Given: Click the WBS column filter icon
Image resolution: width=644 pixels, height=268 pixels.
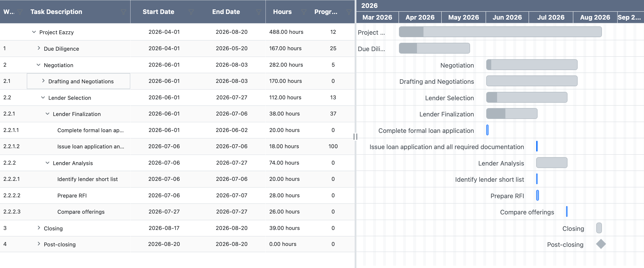Looking at the screenshot, I should click(20, 12).
